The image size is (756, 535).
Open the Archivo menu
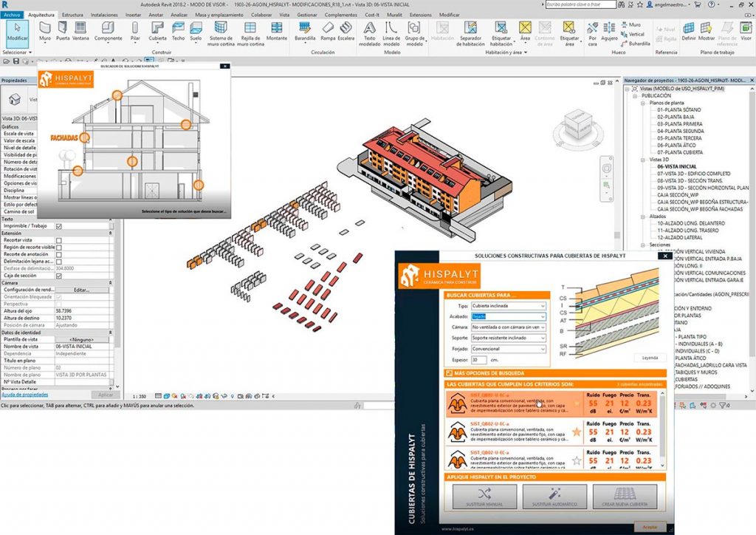coord(12,15)
